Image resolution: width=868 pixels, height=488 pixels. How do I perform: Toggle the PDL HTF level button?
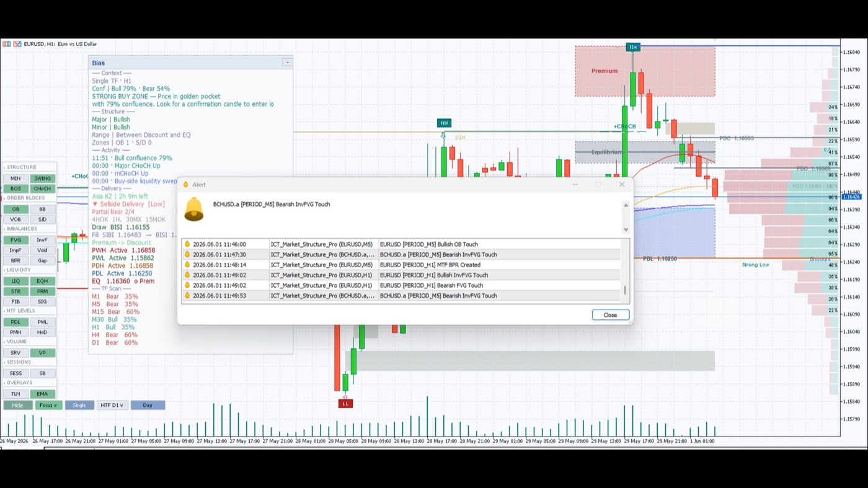pyautogui.click(x=15, y=322)
